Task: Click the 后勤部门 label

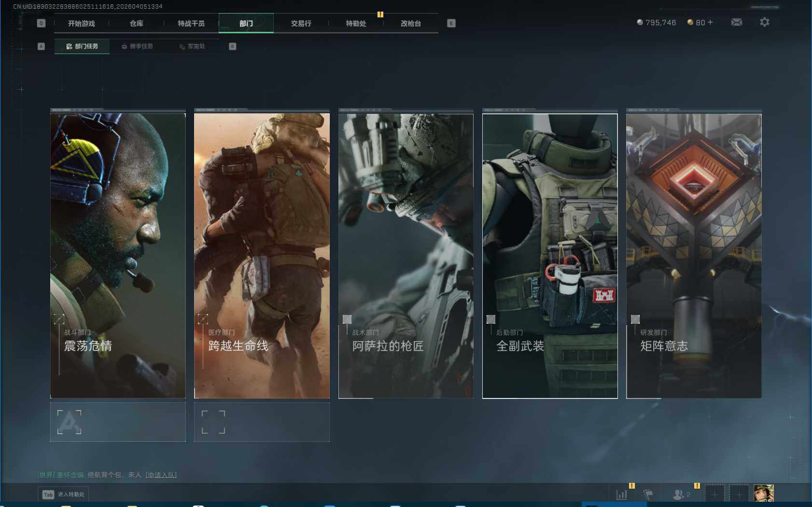Action: (x=510, y=332)
